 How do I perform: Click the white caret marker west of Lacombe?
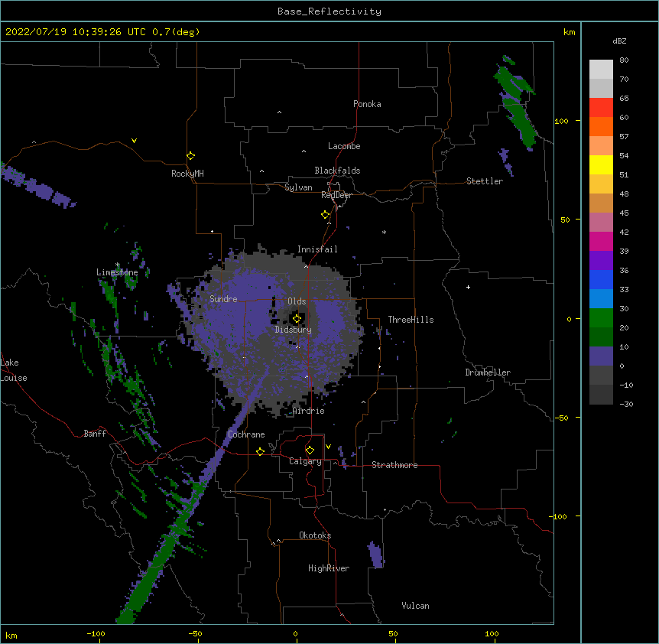(x=304, y=151)
